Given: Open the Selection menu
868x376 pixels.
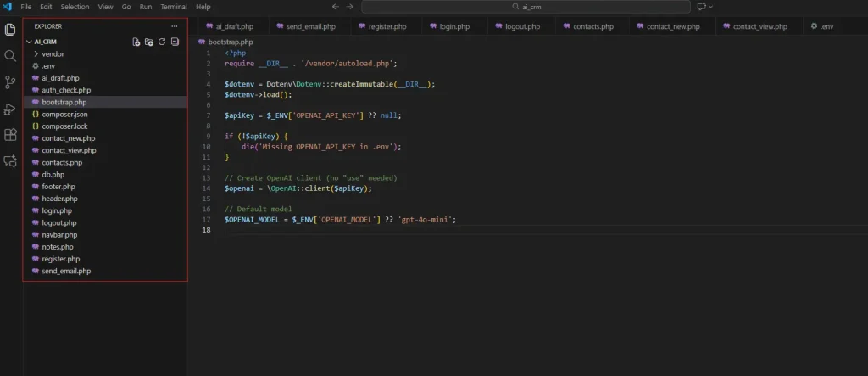Looking at the screenshot, I should point(75,7).
